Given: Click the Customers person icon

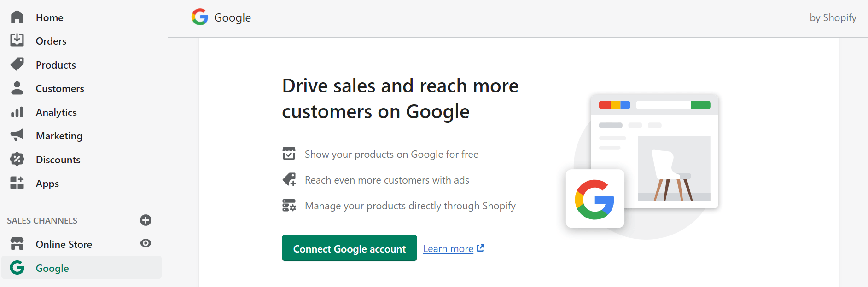Looking at the screenshot, I should click(17, 88).
